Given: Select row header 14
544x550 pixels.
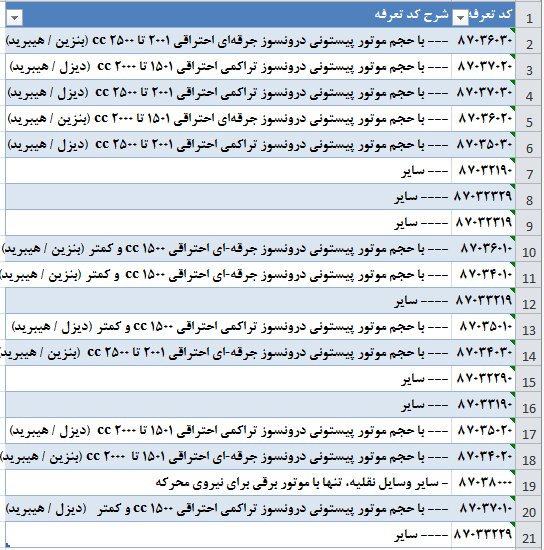Looking at the screenshot, I should (x=529, y=352).
